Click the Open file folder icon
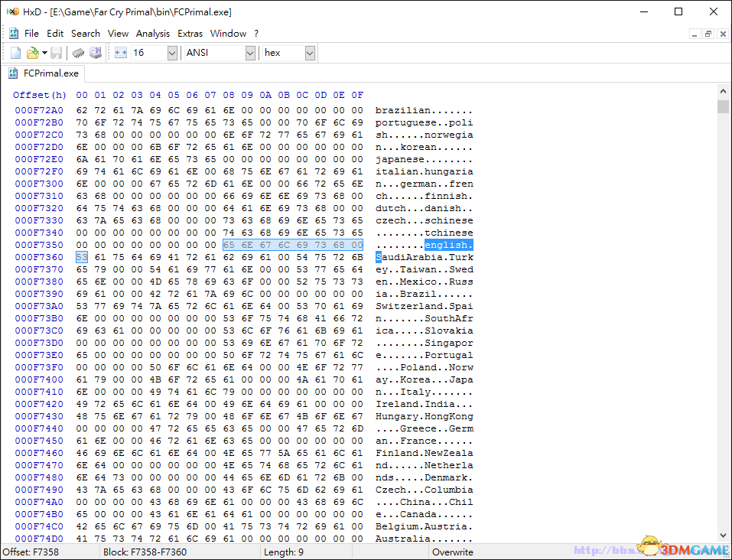This screenshot has width=732, height=560. pos(32,53)
